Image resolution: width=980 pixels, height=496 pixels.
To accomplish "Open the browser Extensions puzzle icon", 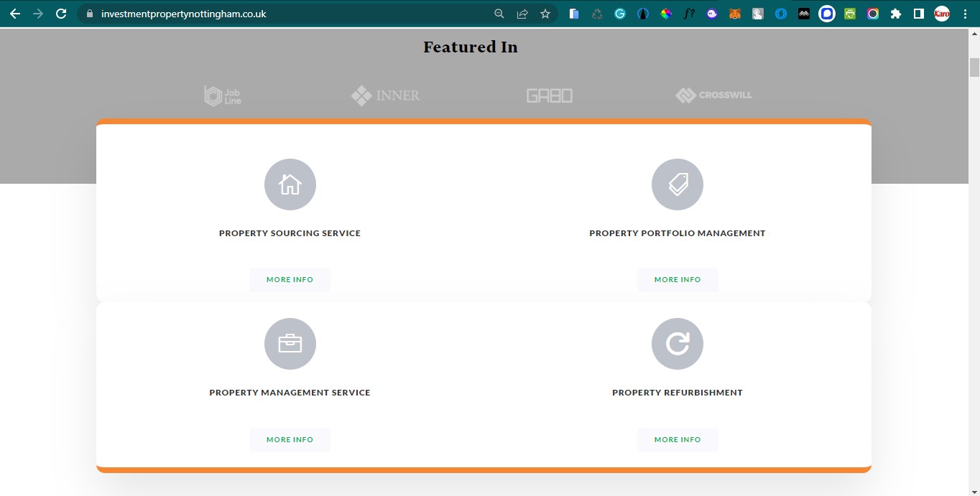I will [896, 13].
